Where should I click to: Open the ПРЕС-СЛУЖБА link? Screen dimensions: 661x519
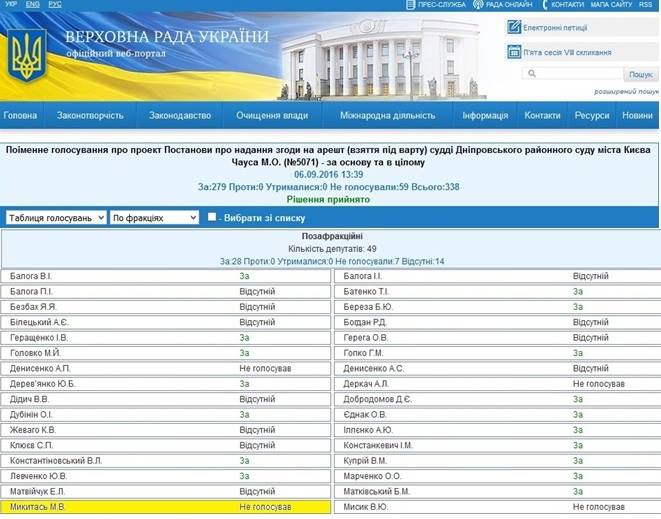[442, 5]
